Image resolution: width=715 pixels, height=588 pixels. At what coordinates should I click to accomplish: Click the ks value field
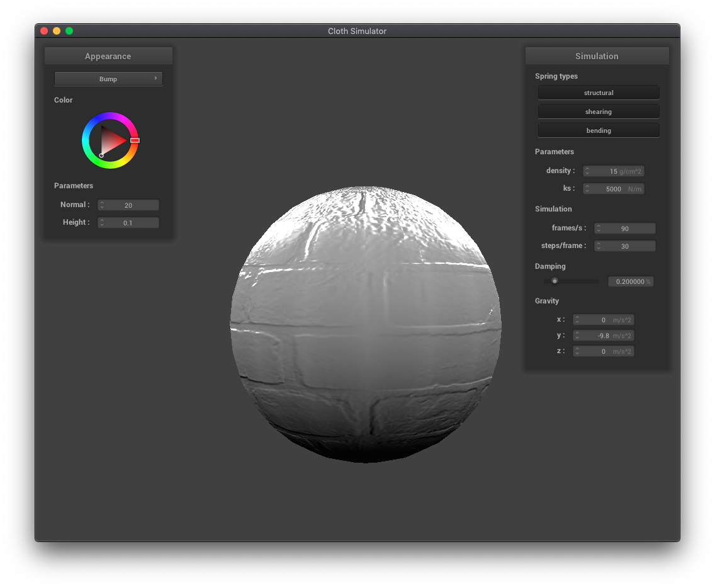coord(613,188)
